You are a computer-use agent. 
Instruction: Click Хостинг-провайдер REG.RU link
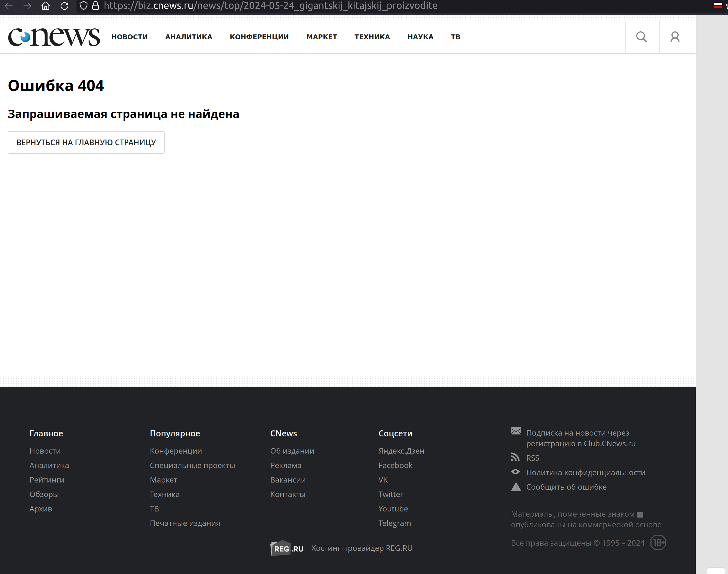tap(362, 548)
